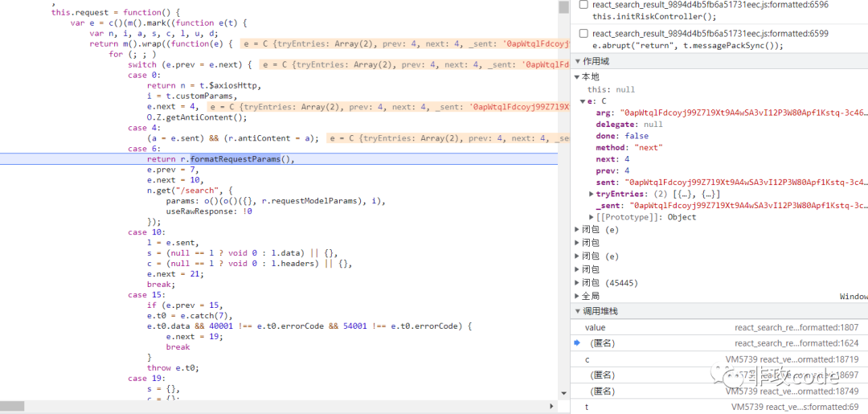Screen dimensions: 868x414
Task: Expand the tryEntries array
Action: tap(592, 194)
